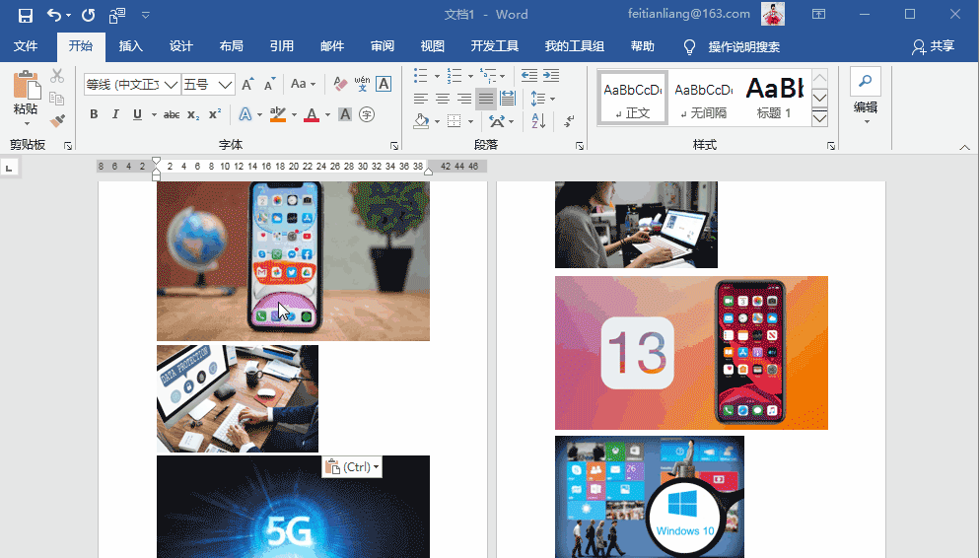980x558 pixels.
Task: Switch to the 设计 tab
Action: pyautogui.click(x=181, y=46)
